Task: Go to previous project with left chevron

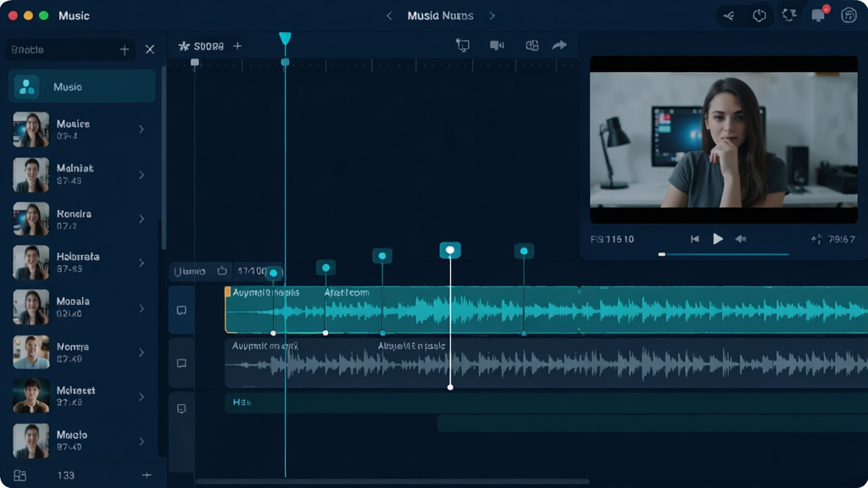Action: click(x=389, y=16)
